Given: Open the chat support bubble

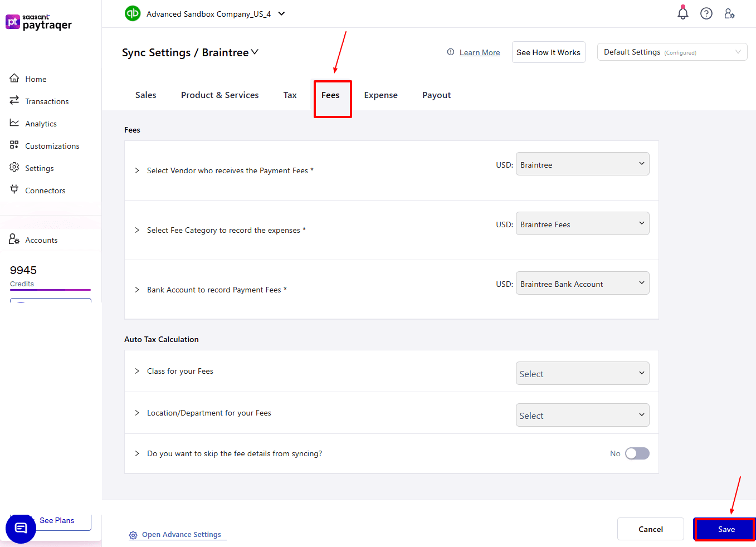Looking at the screenshot, I should [21, 528].
